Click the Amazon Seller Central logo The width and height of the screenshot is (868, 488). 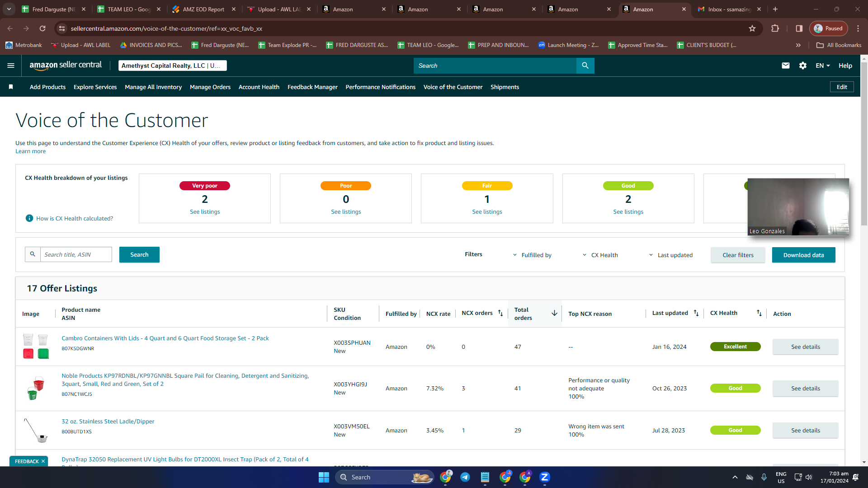pyautogui.click(x=66, y=66)
